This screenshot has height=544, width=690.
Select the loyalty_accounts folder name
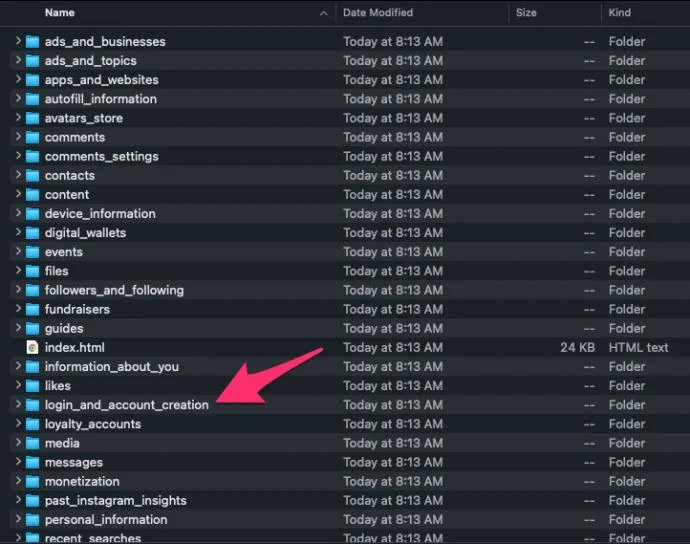click(x=93, y=424)
